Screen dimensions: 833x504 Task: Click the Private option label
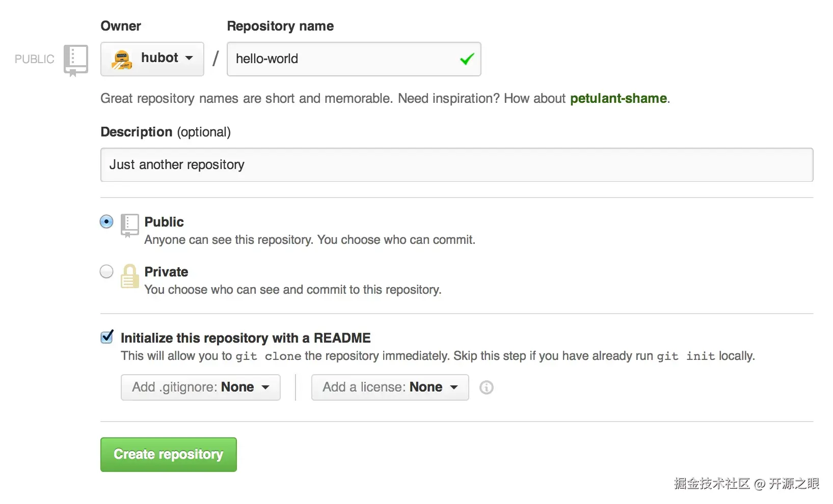pyautogui.click(x=166, y=272)
